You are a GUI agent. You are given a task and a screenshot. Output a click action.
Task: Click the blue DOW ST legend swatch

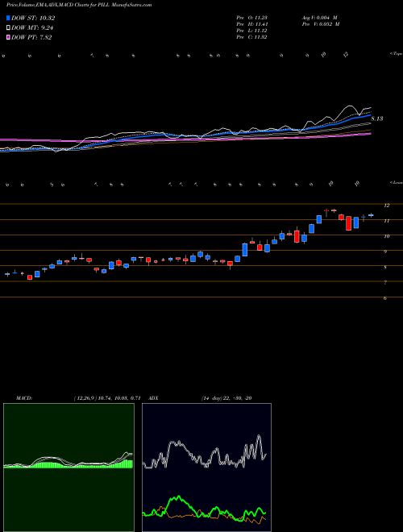pyautogui.click(x=8, y=18)
